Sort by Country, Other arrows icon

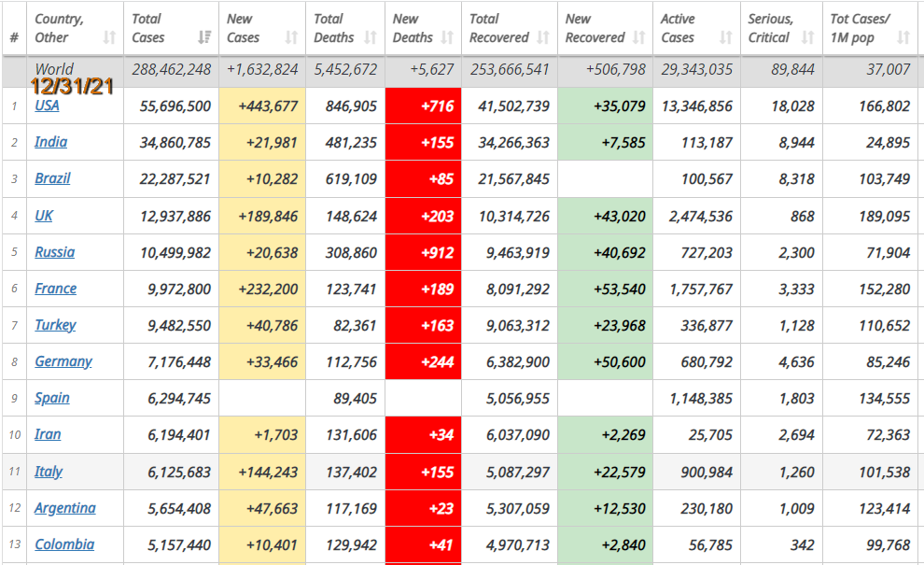coord(109,37)
